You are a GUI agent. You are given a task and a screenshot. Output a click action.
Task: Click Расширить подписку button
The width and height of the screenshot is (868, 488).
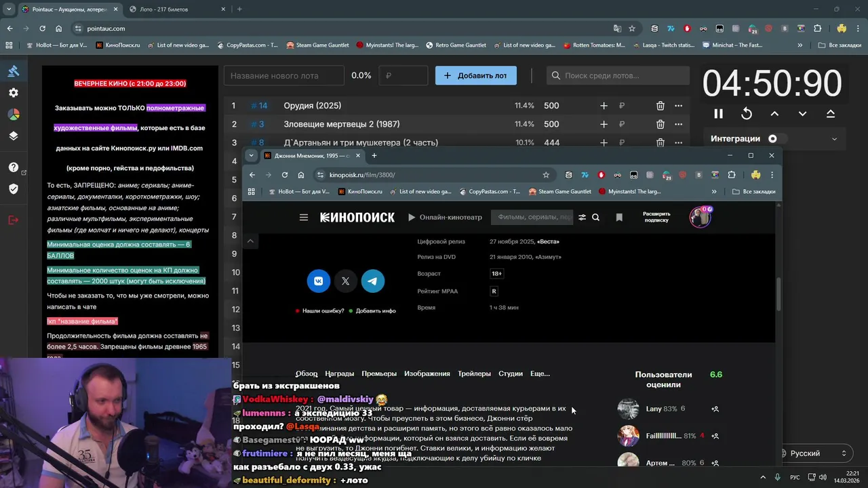pos(656,217)
